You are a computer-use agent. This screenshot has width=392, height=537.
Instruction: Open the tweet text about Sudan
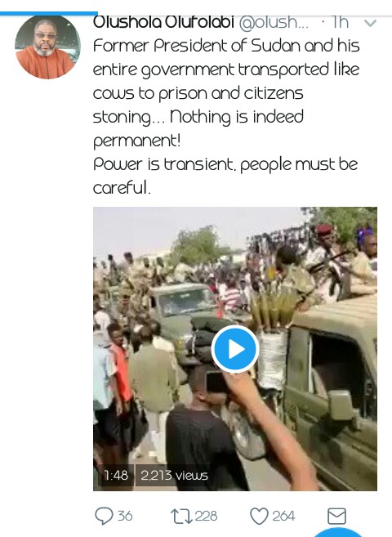[x=226, y=116]
